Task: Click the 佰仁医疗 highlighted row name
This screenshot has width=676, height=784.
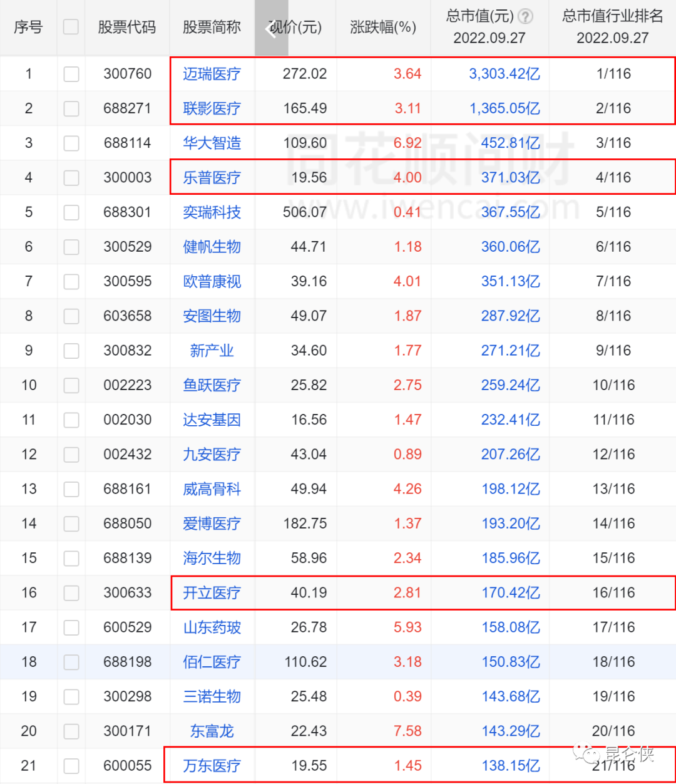Action: pyautogui.click(x=212, y=662)
